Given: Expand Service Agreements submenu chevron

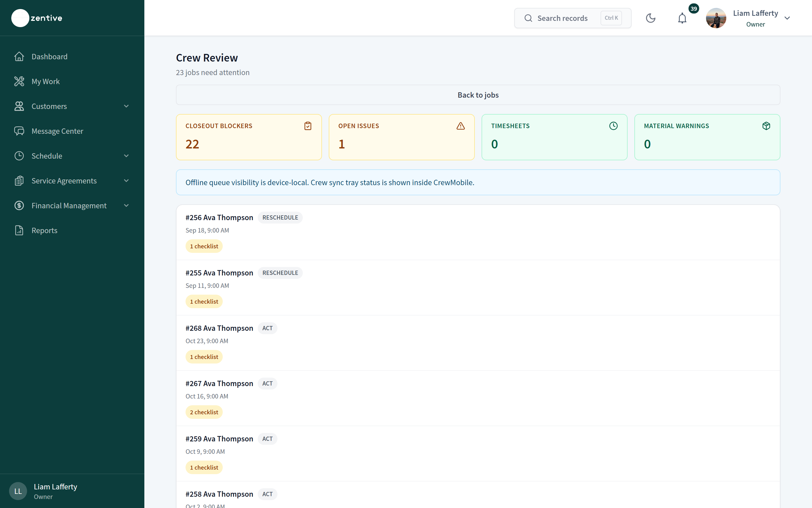Looking at the screenshot, I should [126, 181].
